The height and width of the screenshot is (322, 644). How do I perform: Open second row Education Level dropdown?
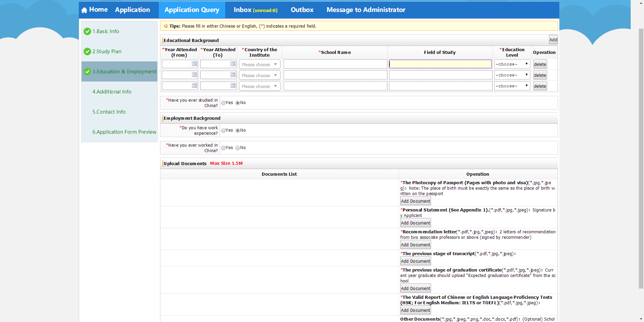pos(512,75)
